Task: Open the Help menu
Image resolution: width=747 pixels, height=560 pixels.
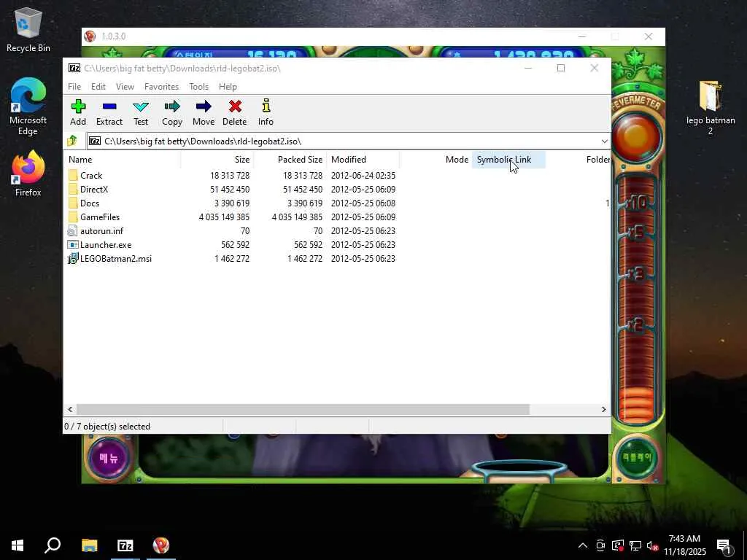Action: coord(228,87)
